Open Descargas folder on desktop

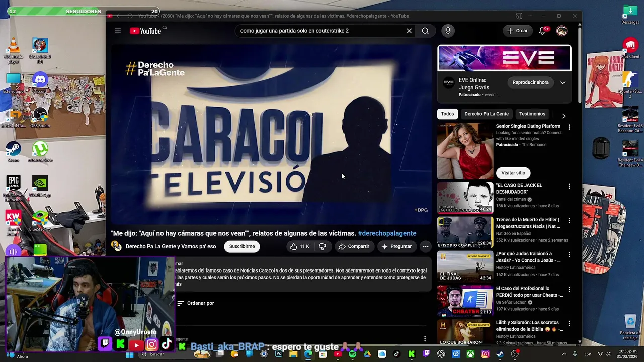point(630,15)
